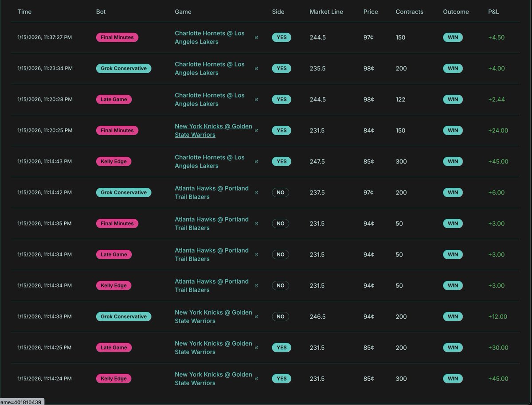The height and width of the screenshot is (405, 532).
Task: Select the +6.00 P&L value
Action: pyautogui.click(x=497, y=193)
